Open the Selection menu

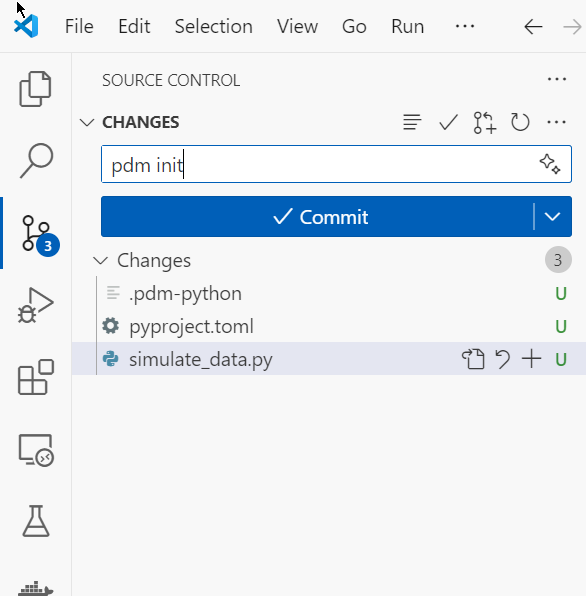214,27
